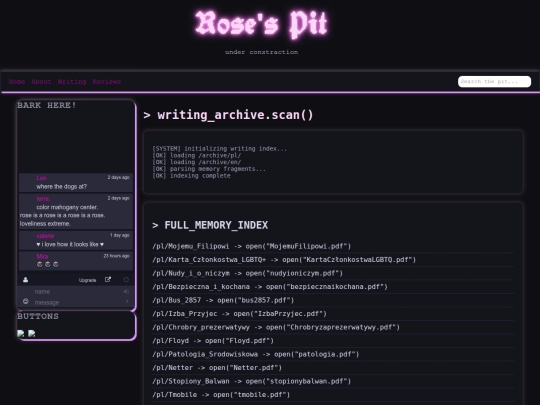Open bus2857.pdf entry
This screenshot has width=540, height=405.
click(223, 300)
